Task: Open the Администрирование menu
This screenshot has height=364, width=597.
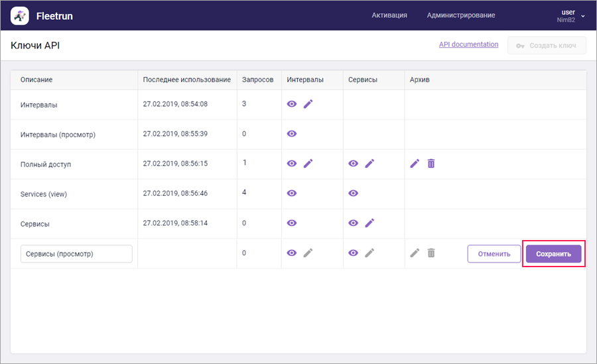Action: [x=460, y=15]
